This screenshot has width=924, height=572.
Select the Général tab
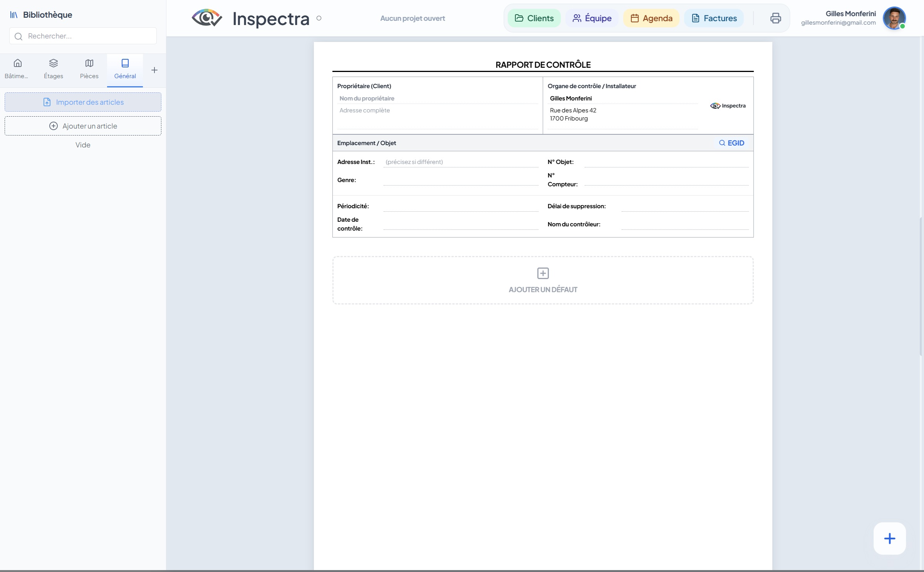click(x=125, y=69)
